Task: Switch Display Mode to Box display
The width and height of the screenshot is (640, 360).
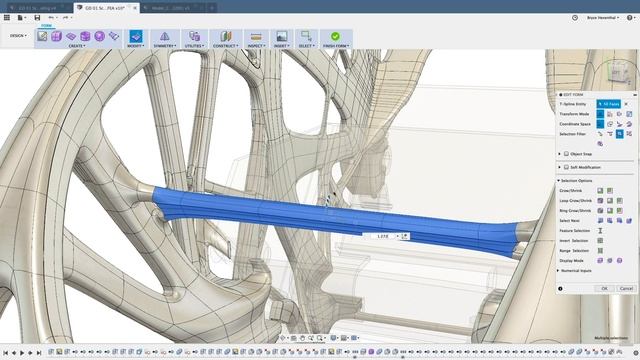Action: coord(600,260)
